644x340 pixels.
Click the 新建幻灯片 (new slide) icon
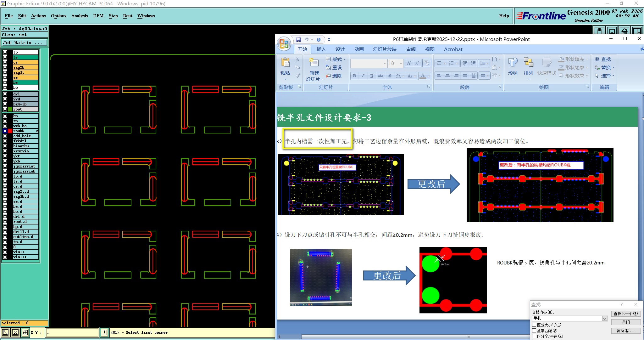314,62
